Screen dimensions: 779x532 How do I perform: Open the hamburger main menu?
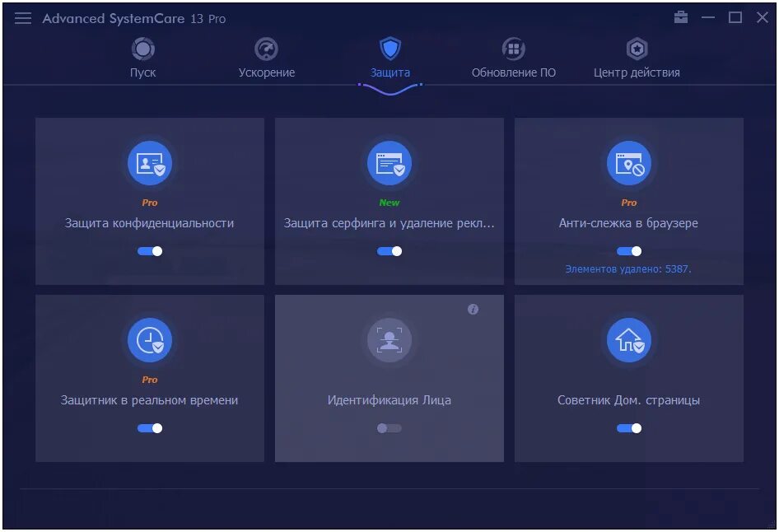23,18
